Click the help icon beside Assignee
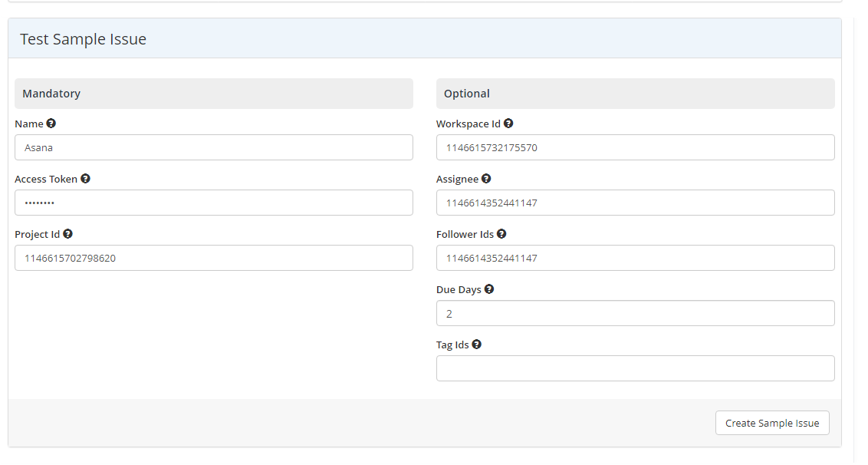868x465 pixels. click(x=486, y=179)
